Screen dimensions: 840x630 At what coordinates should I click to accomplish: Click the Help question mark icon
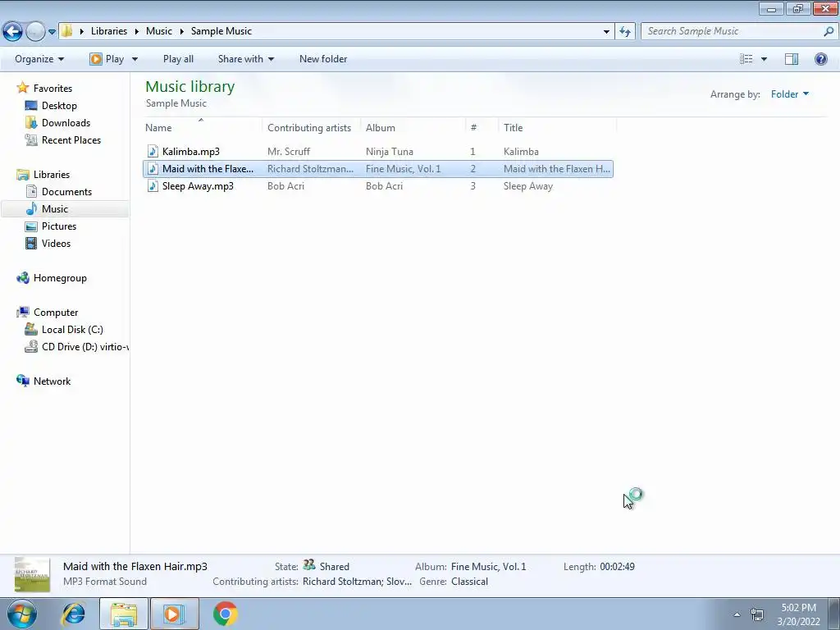point(820,59)
